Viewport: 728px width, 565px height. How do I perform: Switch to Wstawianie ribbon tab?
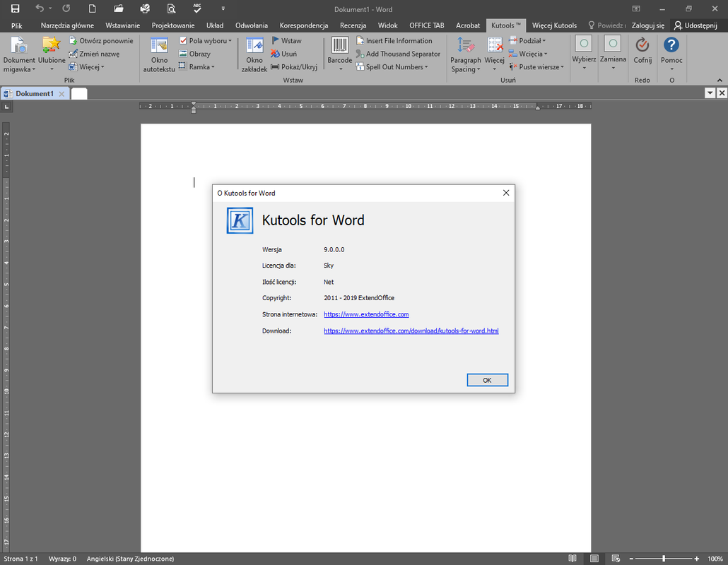[122, 25]
